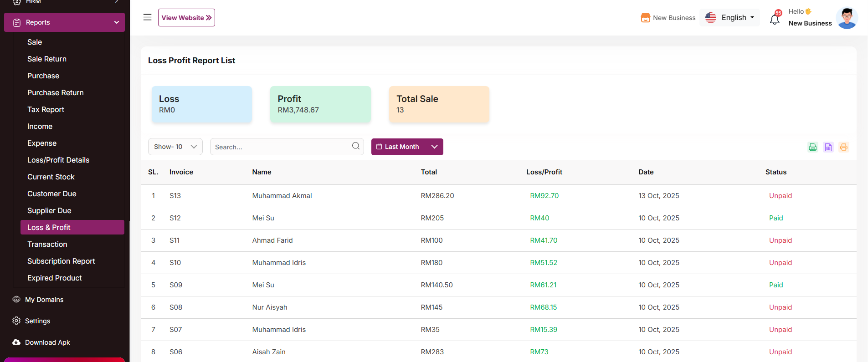Image resolution: width=868 pixels, height=362 pixels.
Task: Click Download Apk in the sidebar
Action: coord(47,342)
